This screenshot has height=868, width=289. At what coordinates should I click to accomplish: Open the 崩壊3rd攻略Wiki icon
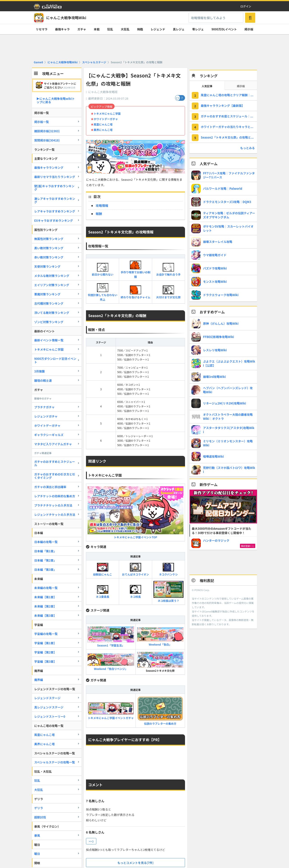click(196, 377)
